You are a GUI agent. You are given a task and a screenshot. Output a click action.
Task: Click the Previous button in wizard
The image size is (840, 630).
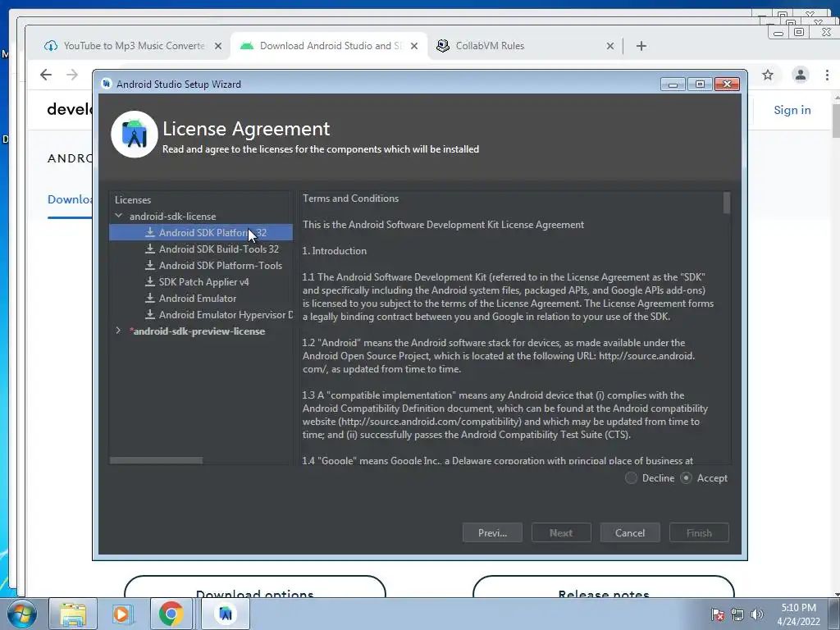492,532
